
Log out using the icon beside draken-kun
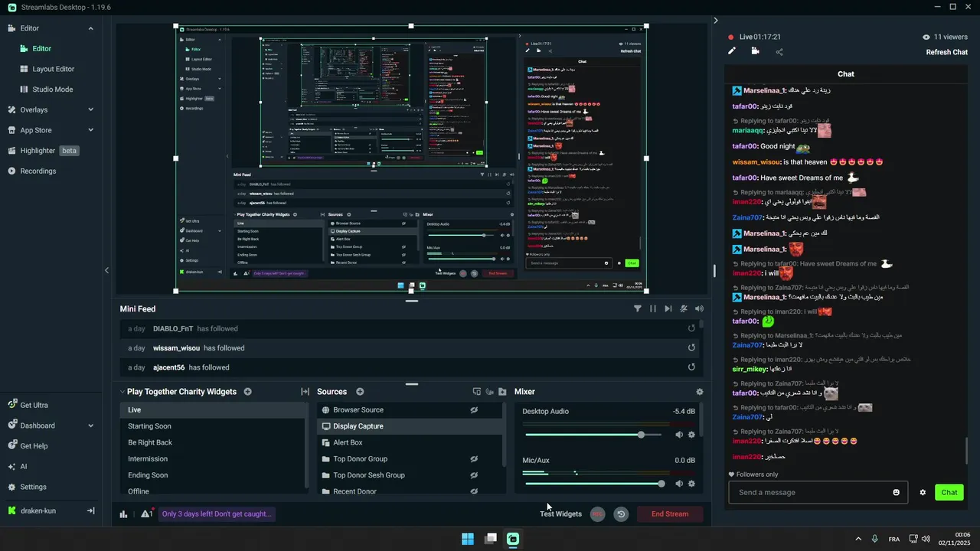tap(90, 511)
